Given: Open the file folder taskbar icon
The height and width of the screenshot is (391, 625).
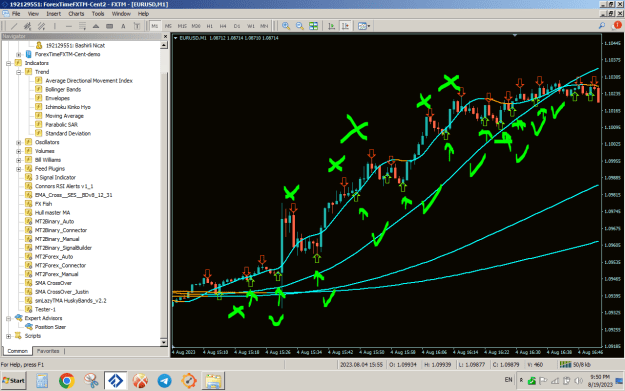Looking at the screenshot, I should [x=214, y=381].
